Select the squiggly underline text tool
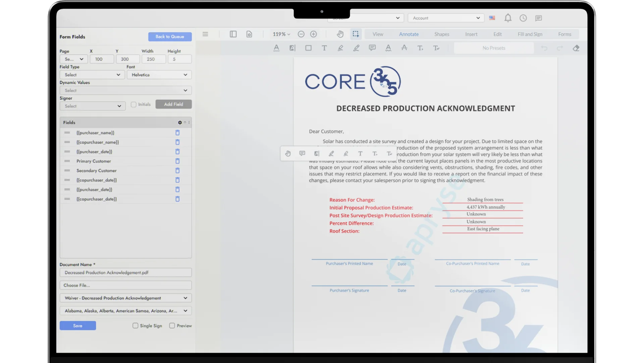 coord(388,48)
